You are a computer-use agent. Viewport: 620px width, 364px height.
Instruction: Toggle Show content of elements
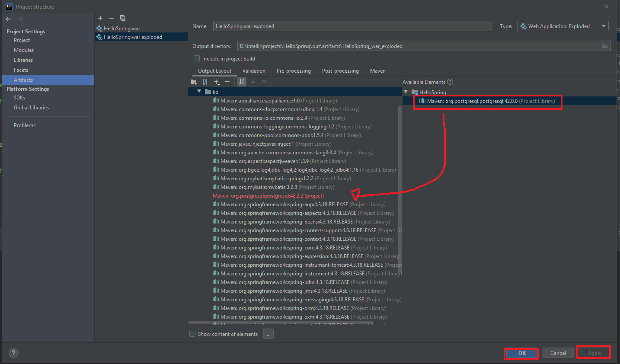192,334
